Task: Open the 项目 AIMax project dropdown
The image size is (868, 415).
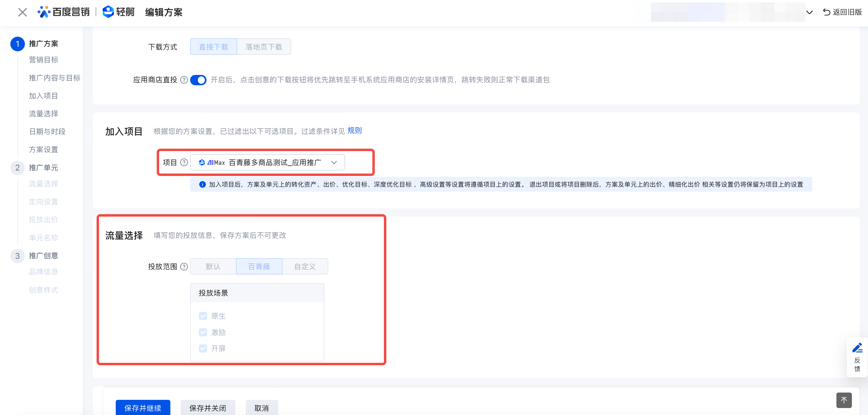Action: [267, 163]
